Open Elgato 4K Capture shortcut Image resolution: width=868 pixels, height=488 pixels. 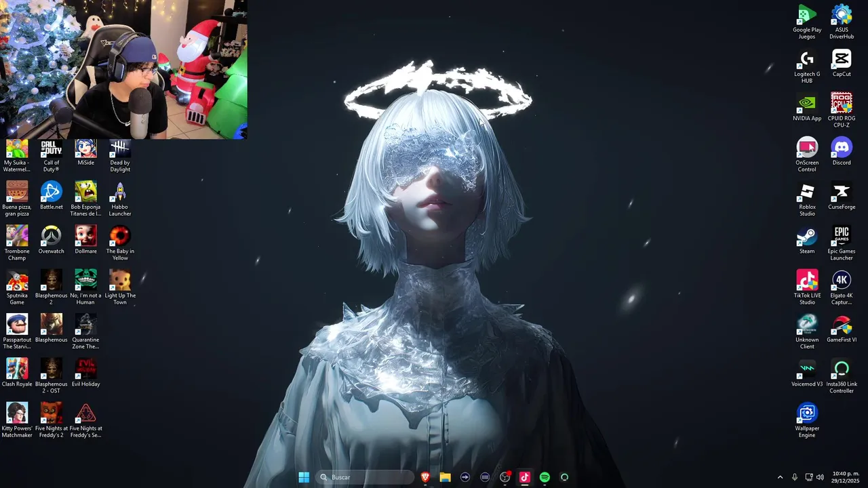pyautogui.click(x=842, y=288)
